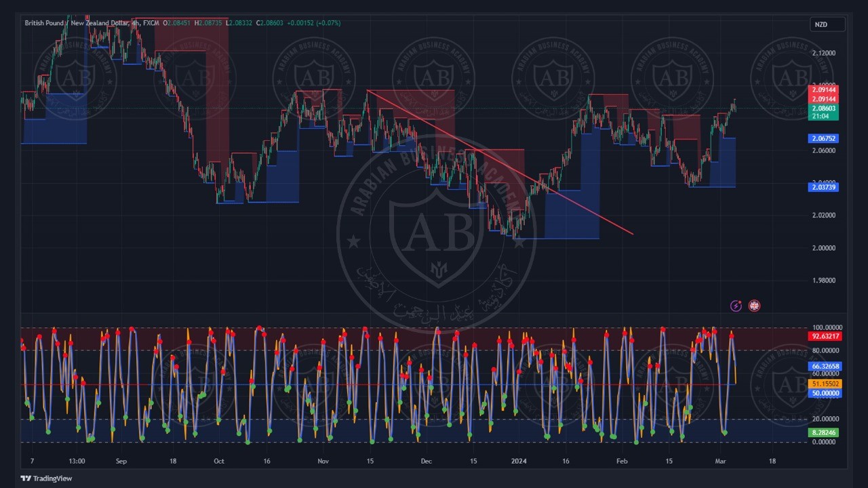Screen dimensions: 868x488
Task: Click the 2.12000 price axis value
Action: click(x=823, y=53)
